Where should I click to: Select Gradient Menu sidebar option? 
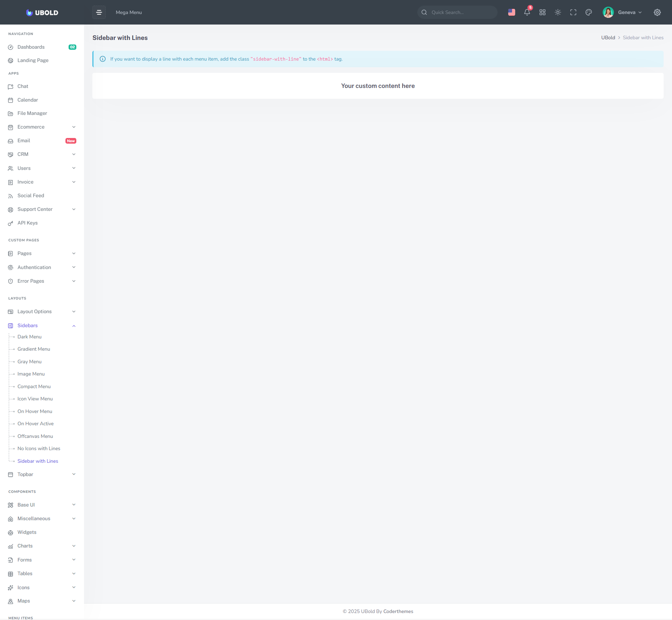click(34, 349)
